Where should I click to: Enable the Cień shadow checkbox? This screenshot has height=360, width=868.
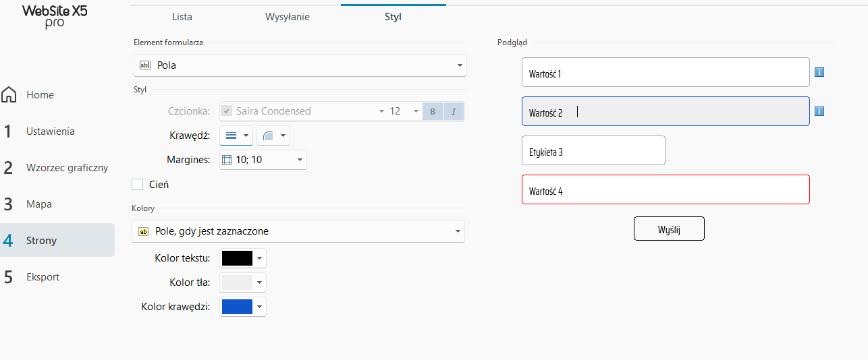(x=138, y=184)
